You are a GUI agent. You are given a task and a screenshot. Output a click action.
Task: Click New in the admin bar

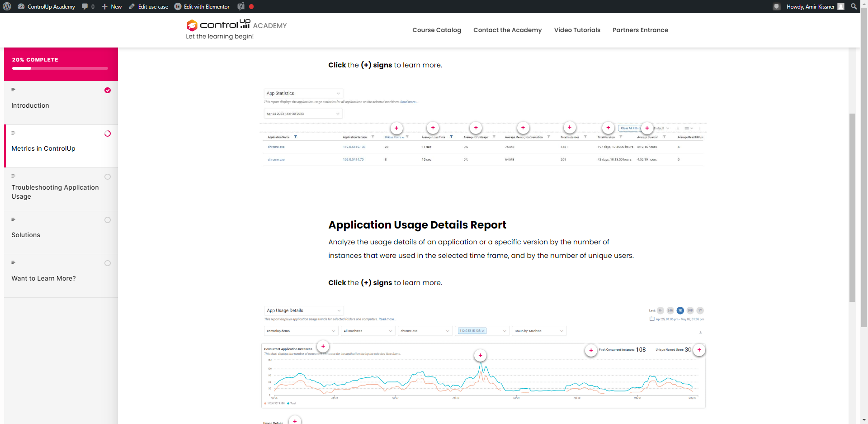pyautogui.click(x=112, y=6)
